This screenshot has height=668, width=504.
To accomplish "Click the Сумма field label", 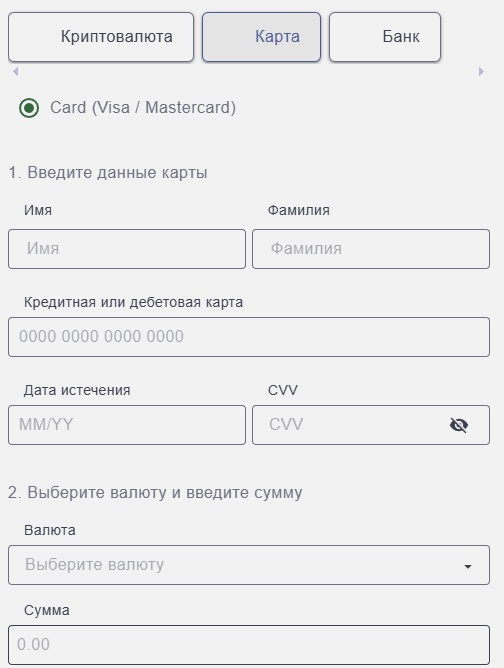I will (46, 610).
